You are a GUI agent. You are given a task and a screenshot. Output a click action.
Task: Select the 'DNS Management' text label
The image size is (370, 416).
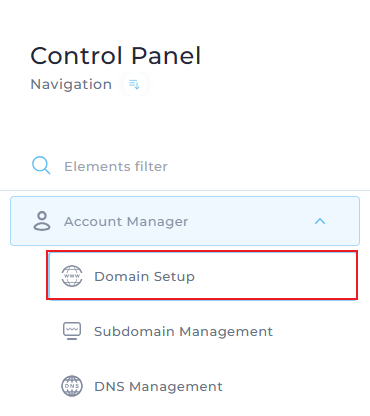pos(158,387)
